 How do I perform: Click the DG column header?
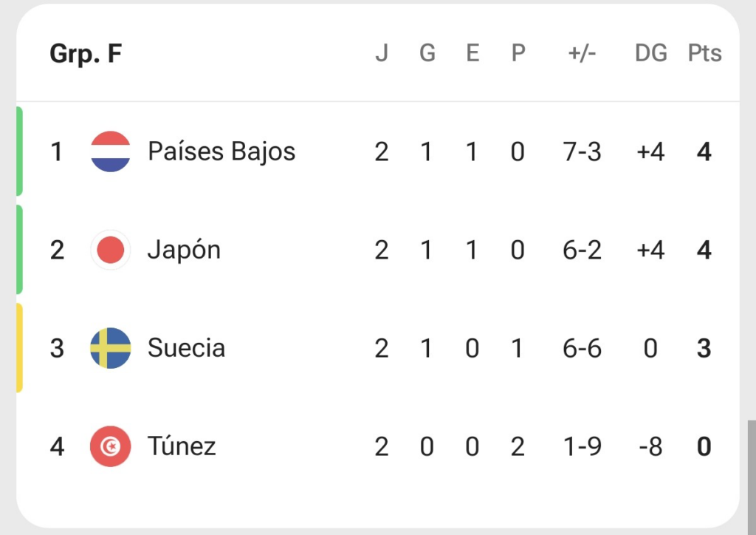click(651, 53)
